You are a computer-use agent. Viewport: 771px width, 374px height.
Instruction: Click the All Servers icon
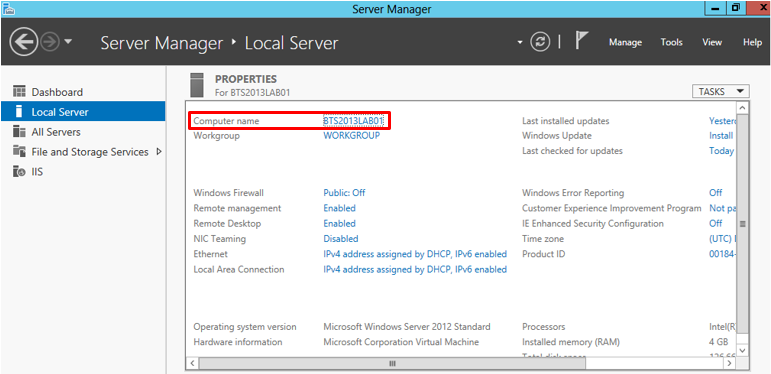(x=19, y=132)
